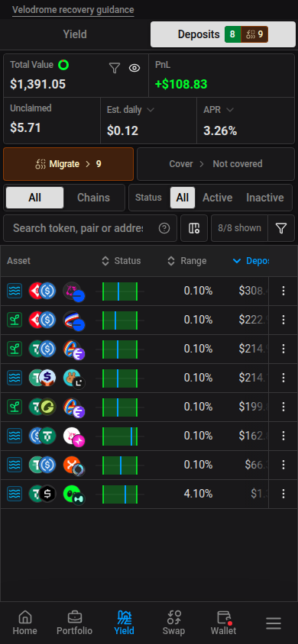The image size is (298, 644).
Task: Click the pool wave icon on the $66 row
Action: point(15,465)
